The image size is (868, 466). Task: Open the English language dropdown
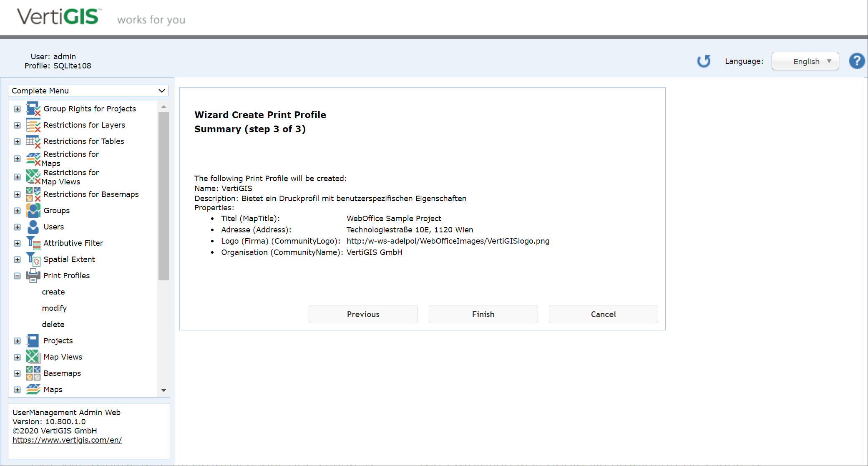[x=805, y=61]
